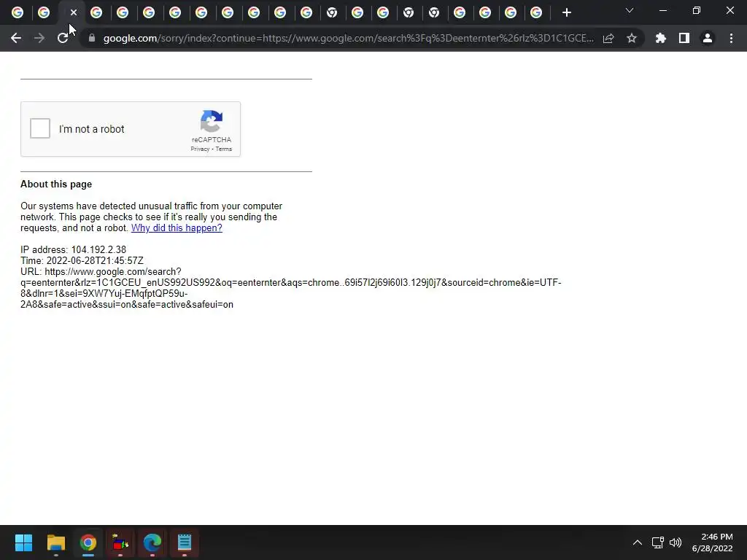
Task: Open the red taskbar app beside Chrome
Action: pos(120,542)
